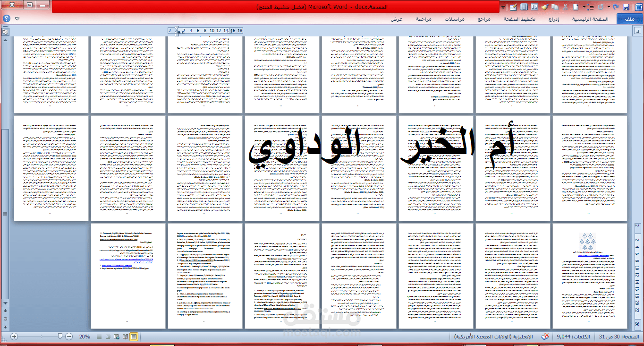The image size is (644, 346).
Task: Click the page count الصفحة: 30 من 31
Action: [619, 337]
